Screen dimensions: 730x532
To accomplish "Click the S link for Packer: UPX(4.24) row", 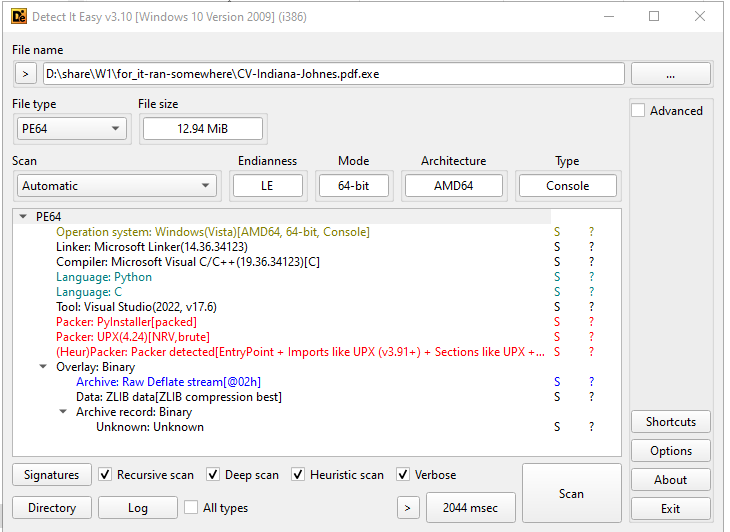I will coord(557,337).
